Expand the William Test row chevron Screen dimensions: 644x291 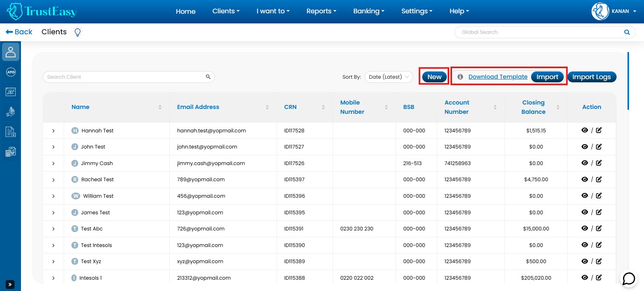53,196
